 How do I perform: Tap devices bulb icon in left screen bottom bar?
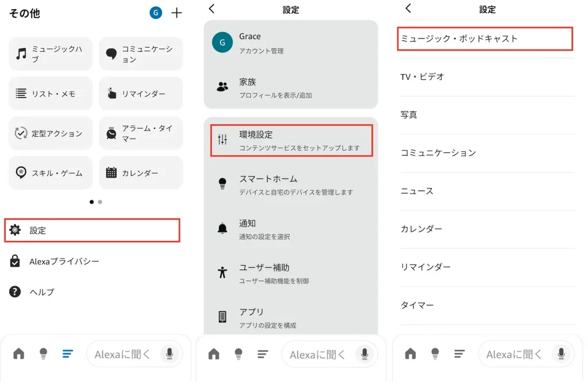[x=44, y=354]
